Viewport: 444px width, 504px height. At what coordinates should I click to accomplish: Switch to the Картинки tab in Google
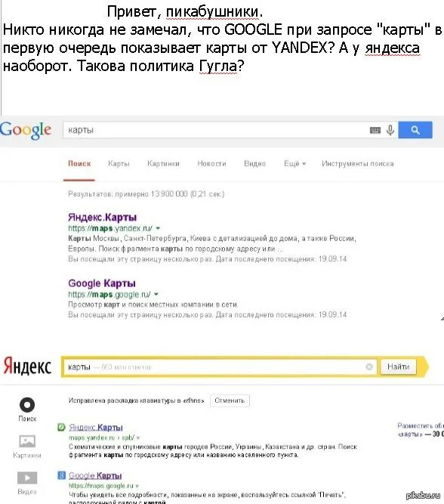pos(163,164)
